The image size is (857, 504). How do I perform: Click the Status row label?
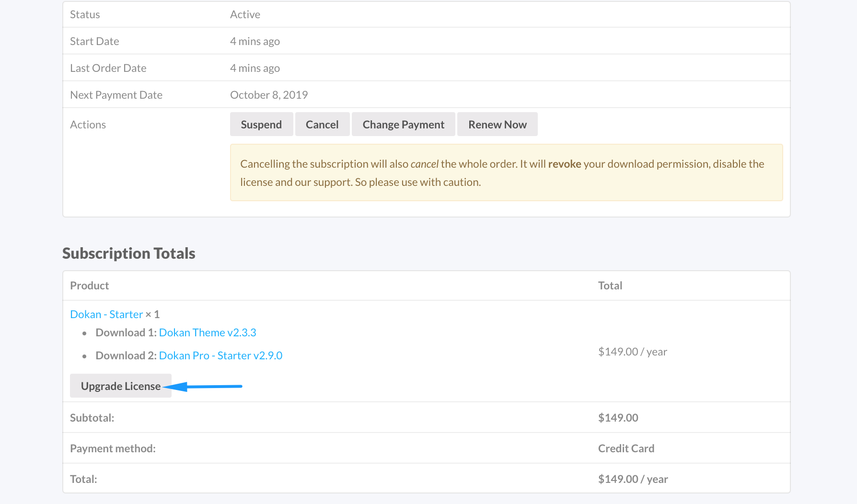(85, 14)
